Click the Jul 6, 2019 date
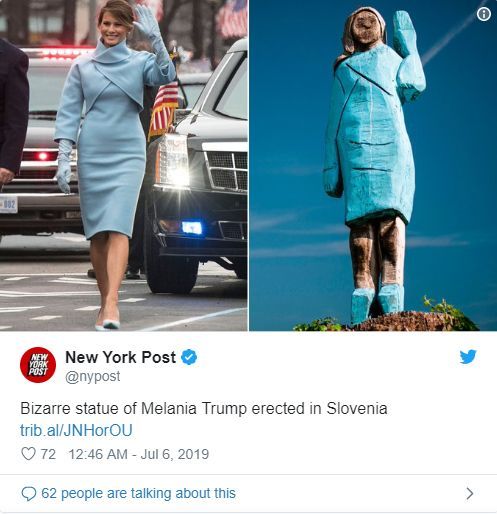The height and width of the screenshot is (514, 497). click(x=175, y=454)
